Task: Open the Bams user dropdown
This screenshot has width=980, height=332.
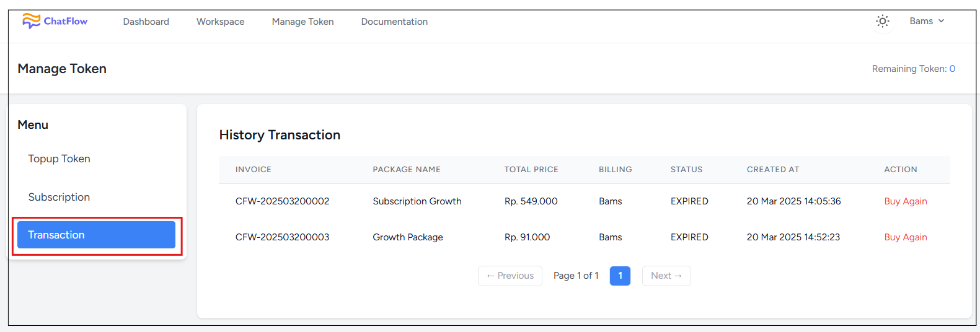Action: 927,21
